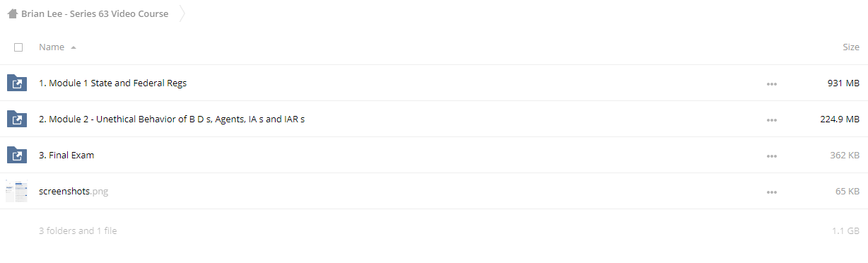Screen dimensions: 868x263
Task: Click the Name sort arrow indicator
Action: tap(74, 48)
